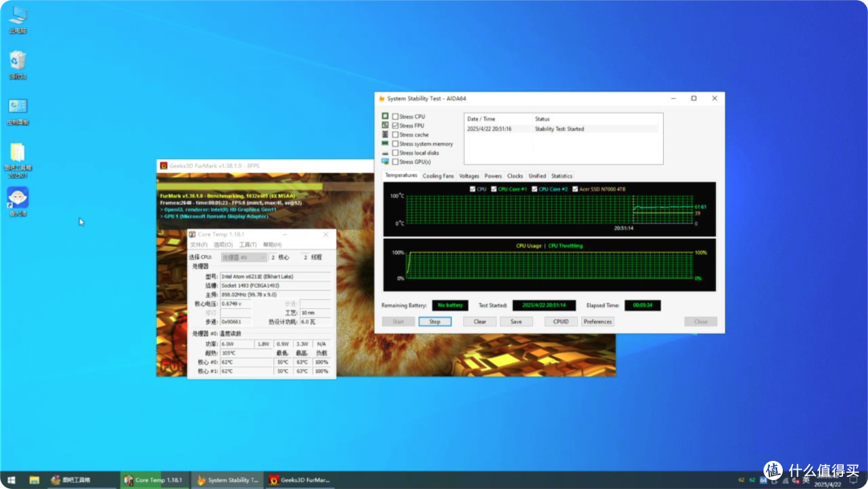The width and height of the screenshot is (868, 489).
Task: Switch to Geeks3D FurMark on the taskbar
Action: pos(300,480)
